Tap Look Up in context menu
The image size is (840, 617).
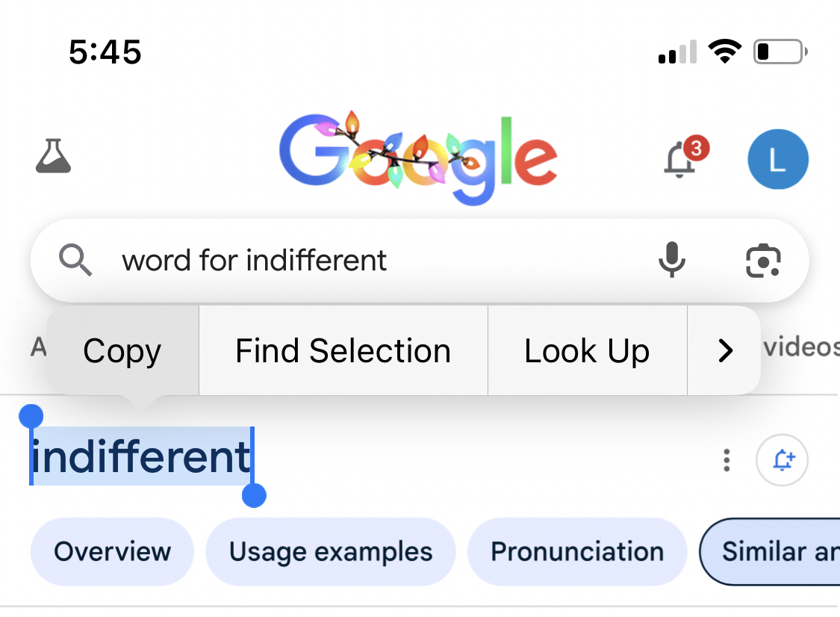coord(587,351)
